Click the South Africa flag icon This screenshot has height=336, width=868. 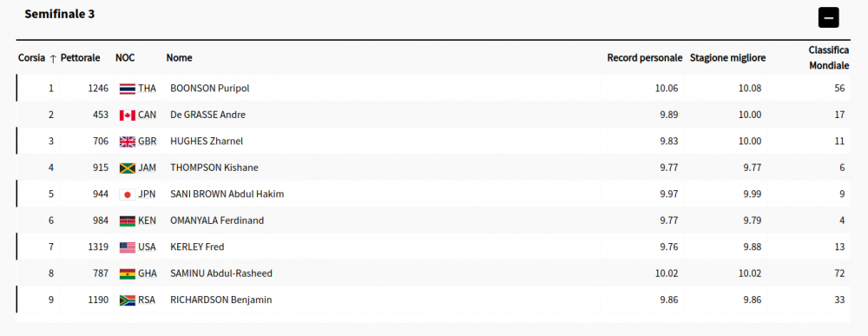128,300
